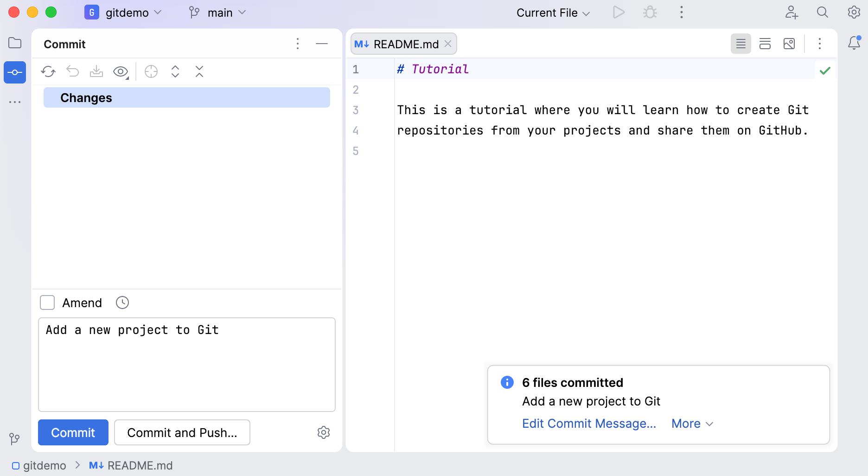Open the Current File run configuration menu

(x=553, y=13)
